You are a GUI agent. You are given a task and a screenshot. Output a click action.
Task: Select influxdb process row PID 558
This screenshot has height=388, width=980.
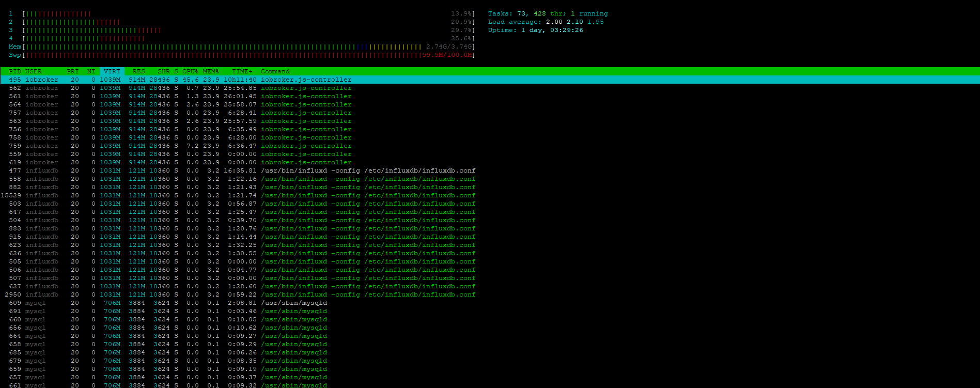[x=490, y=179]
